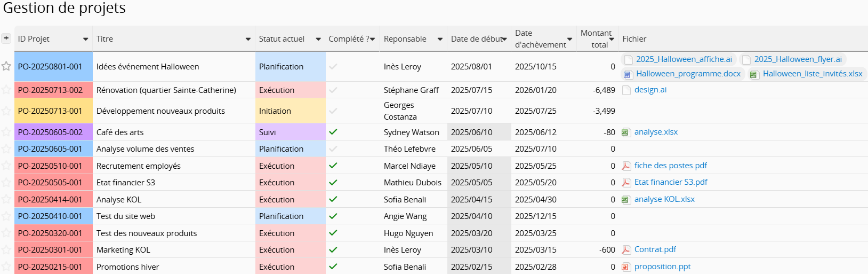Screen dimensions: 868x274
Task: Open Reponsable column dropdown arrow
Action: tap(440, 39)
